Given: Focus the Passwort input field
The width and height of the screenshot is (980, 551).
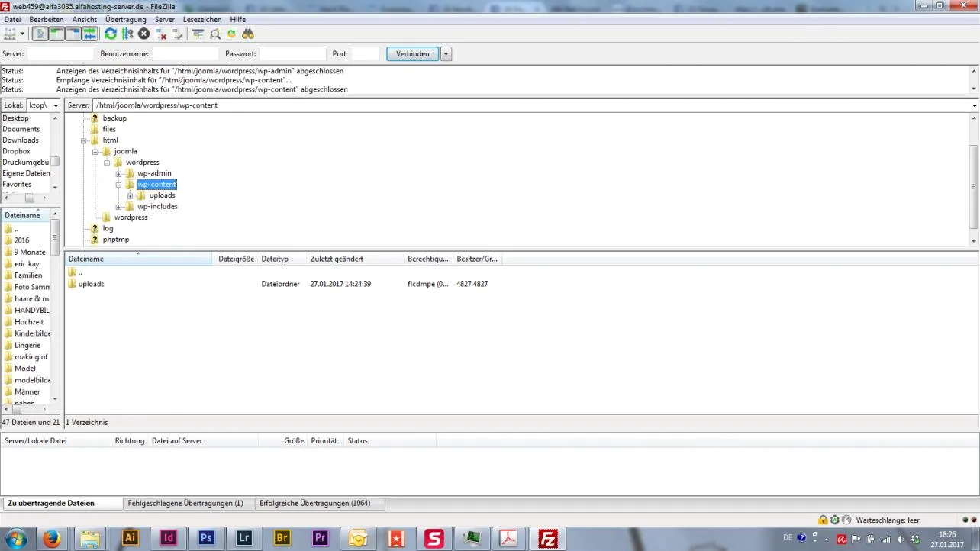Looking at the screenshot, I should pyautogui.click(x=292, y=53).
